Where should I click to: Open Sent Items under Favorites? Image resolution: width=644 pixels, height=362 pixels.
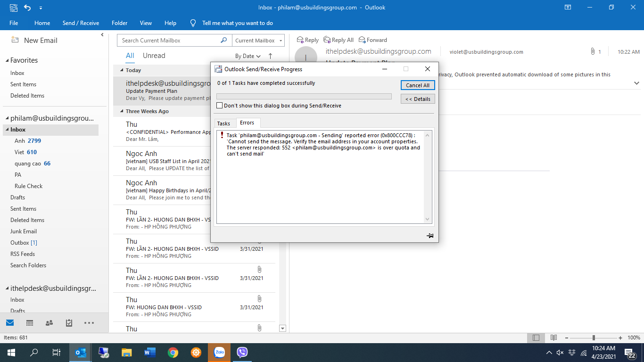[23, 84]
